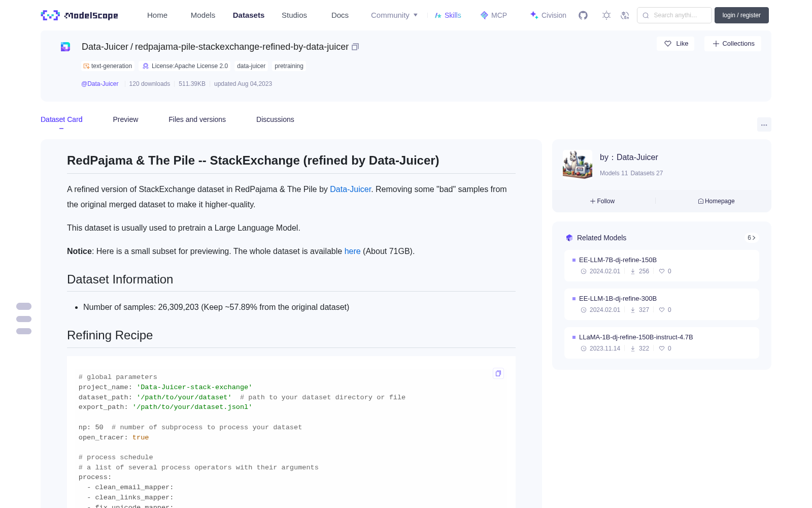Follow the Data-Juicer organization
The image size is (812, 508).
[x=602, y=201]
